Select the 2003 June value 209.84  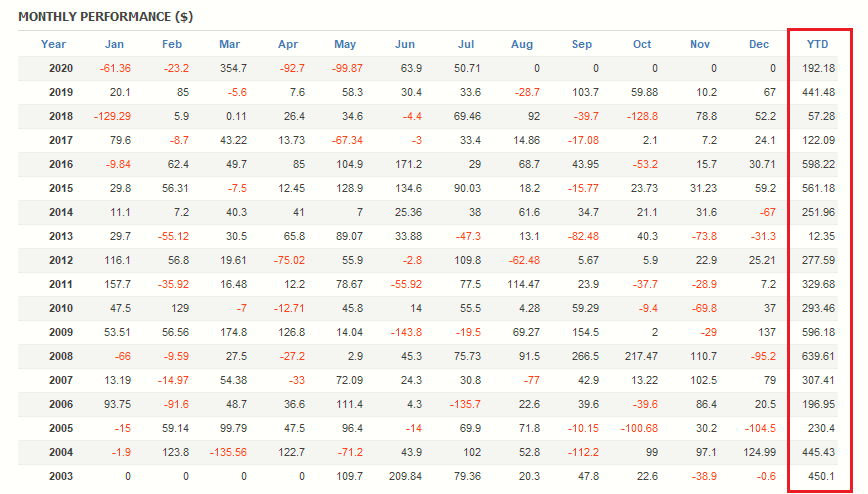[402, 476]
